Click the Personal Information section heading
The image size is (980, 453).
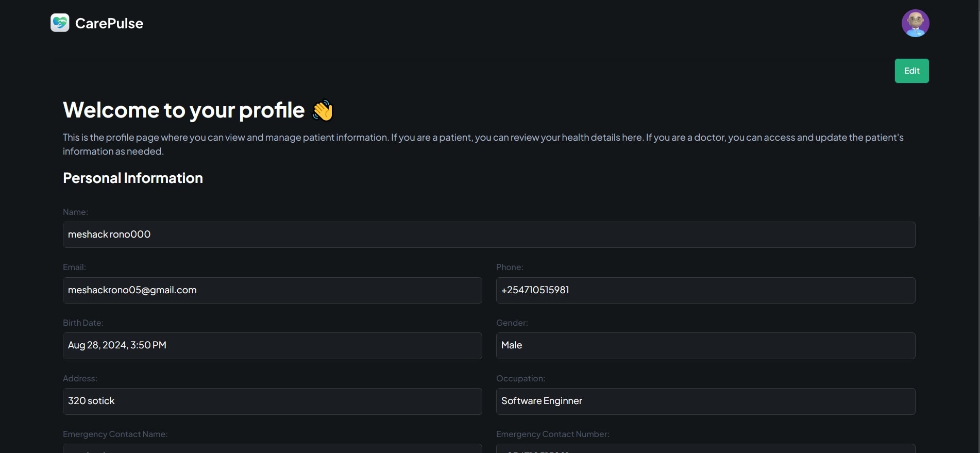133,178
